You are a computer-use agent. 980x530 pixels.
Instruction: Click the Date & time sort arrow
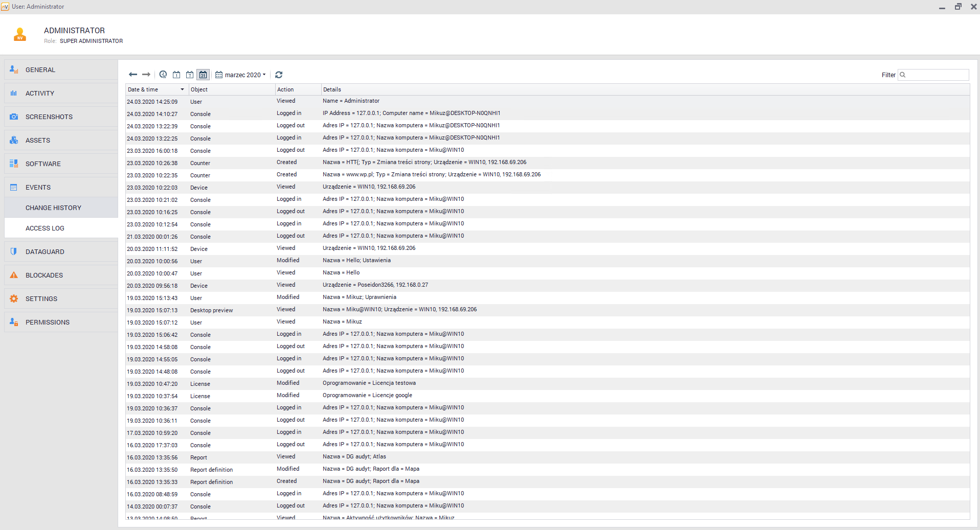tap(182, 89)
